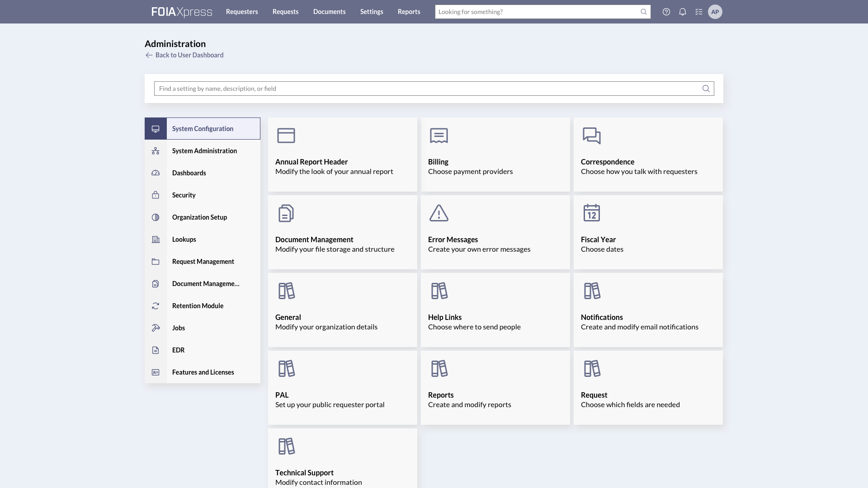The height and width of the screenshot is (488, 868).
Task: Click the Error Messages warning triangle icon
Action: (439, 212)
